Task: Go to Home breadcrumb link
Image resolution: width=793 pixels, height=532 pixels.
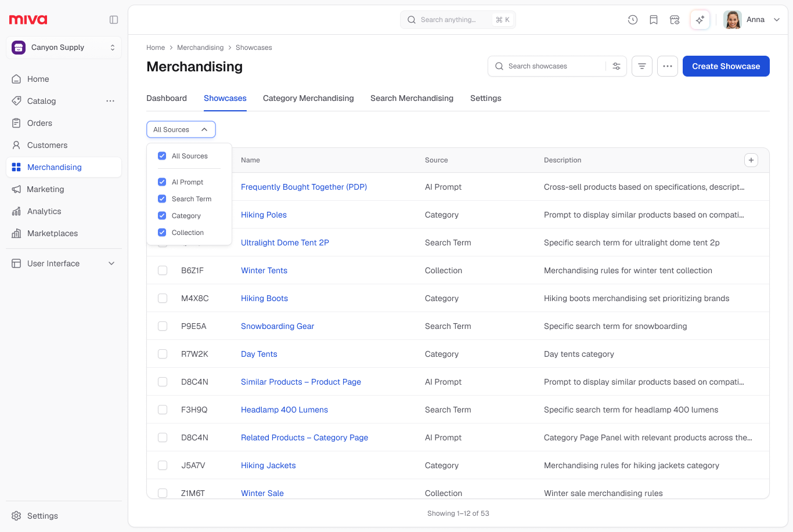Action: pos(156,48)
